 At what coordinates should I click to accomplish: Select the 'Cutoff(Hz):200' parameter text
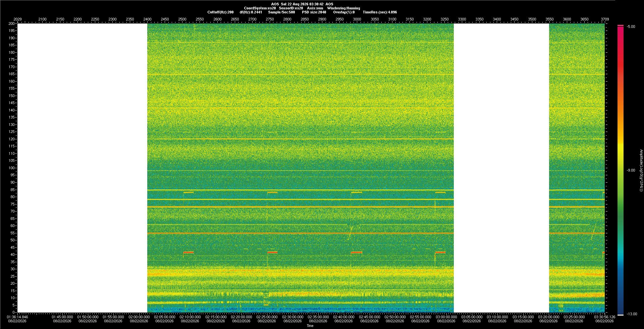point(220,12)
